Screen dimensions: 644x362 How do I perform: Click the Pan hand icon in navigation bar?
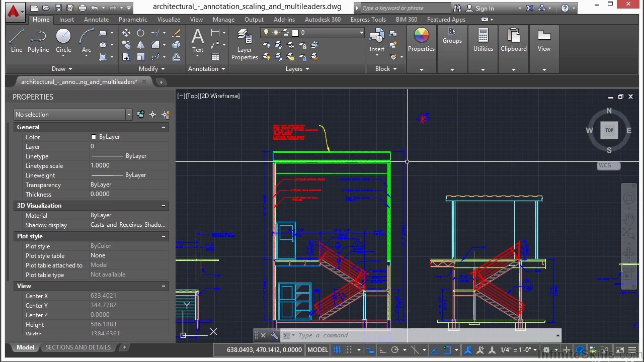[x=629, y=218]
